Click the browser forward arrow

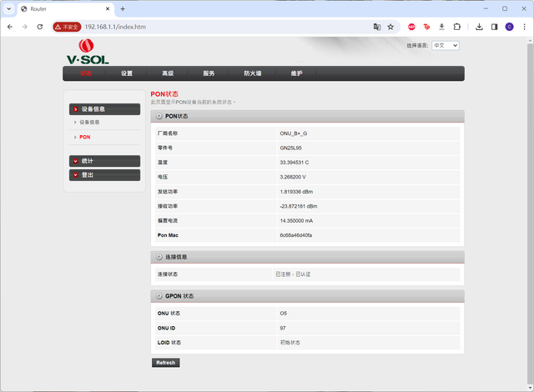(x=24, y=27)
